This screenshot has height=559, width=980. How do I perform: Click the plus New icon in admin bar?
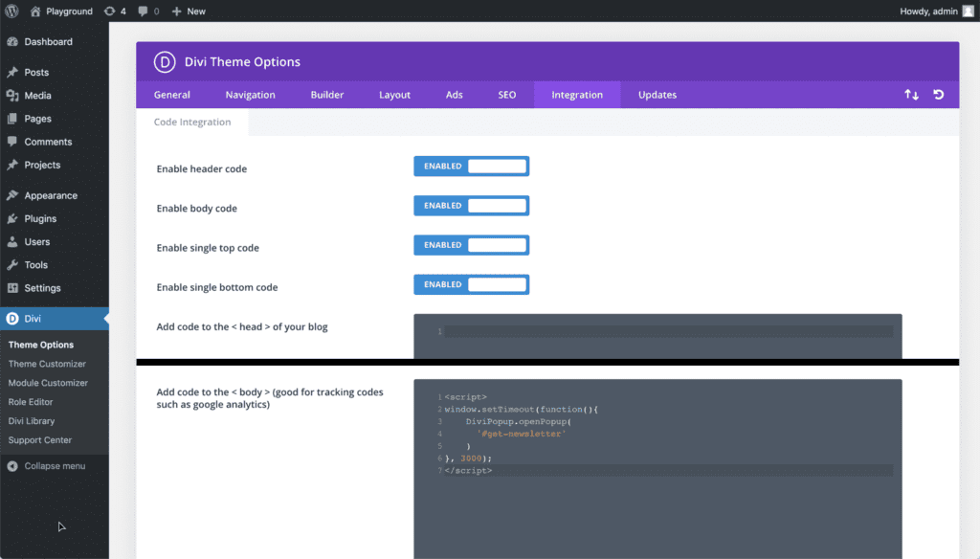click(176, 11)
